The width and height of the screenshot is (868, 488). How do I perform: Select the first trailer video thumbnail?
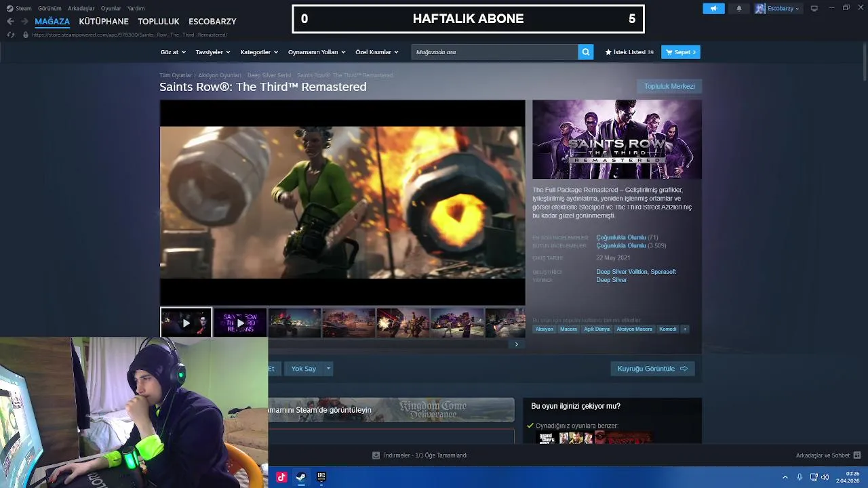[186, 323]
